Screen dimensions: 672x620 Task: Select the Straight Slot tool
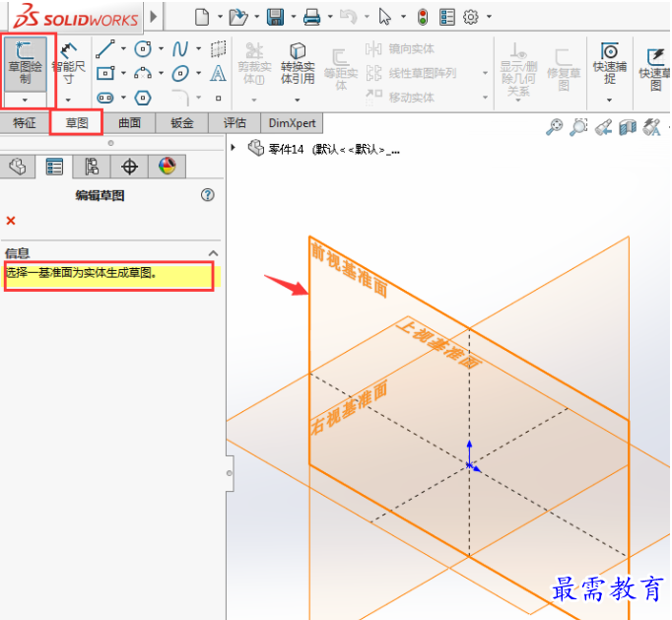(x=105, y=99)
